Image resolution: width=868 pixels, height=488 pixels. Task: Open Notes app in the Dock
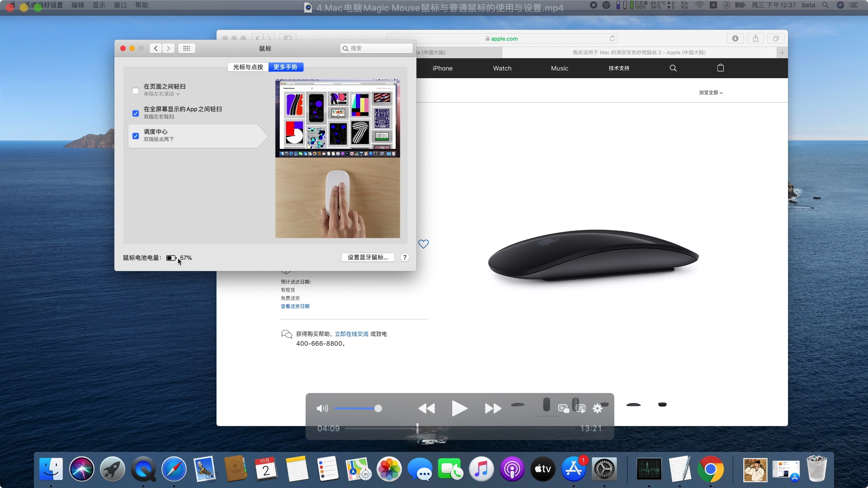pos(297,469)
